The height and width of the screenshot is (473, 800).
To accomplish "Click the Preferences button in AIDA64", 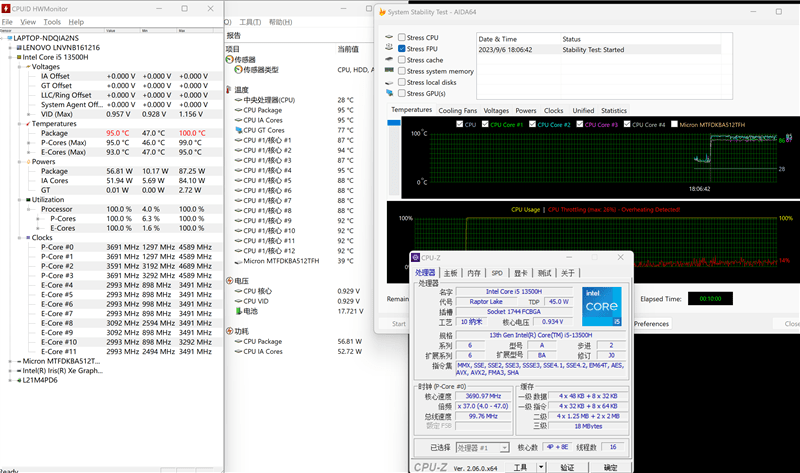I will pos(652,323).
